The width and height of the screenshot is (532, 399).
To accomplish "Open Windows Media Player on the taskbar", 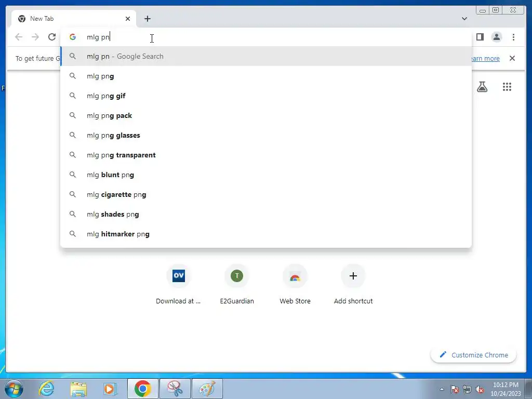I will (110, 389).
